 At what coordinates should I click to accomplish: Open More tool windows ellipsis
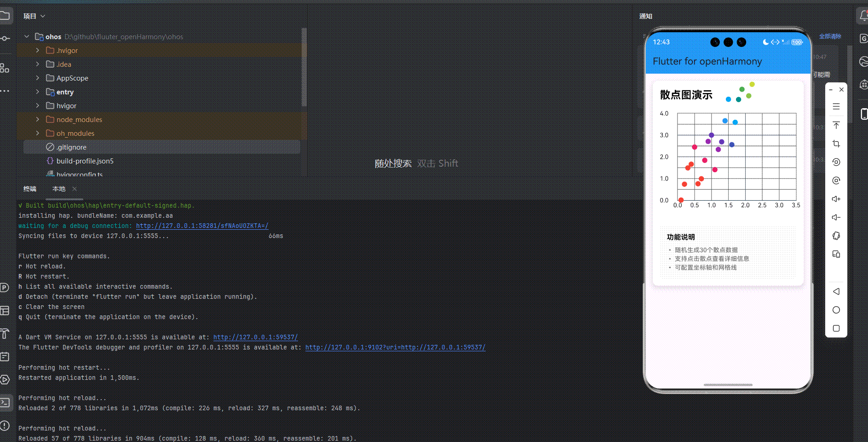point(5,91)
